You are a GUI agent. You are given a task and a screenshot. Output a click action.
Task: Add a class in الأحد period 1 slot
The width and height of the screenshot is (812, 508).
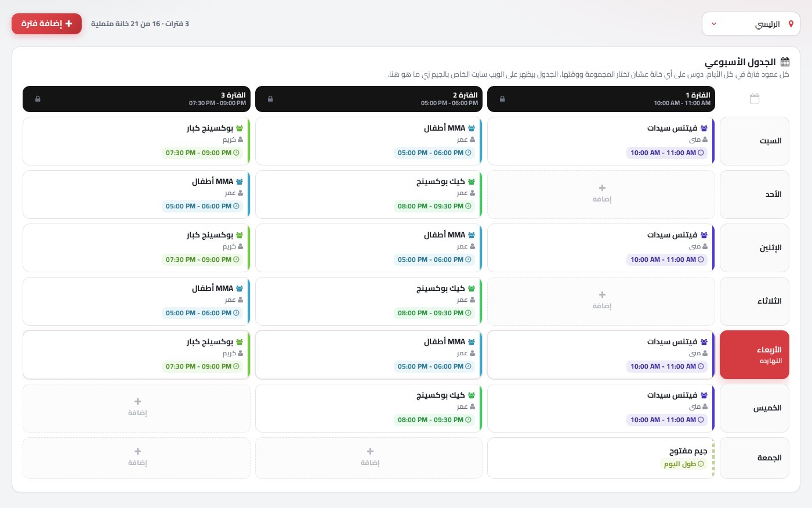point(601,194)
